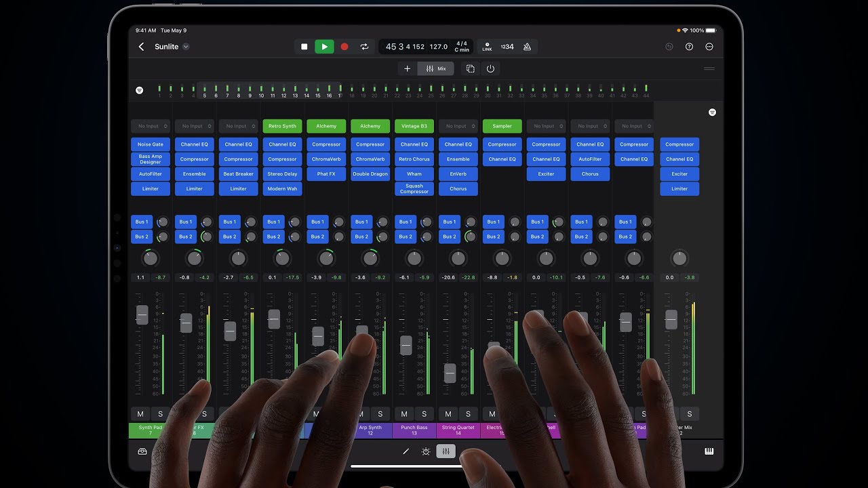Click the String Quartet volume fader
Screen dimensions: 868x488
click(x=450, y=373)
